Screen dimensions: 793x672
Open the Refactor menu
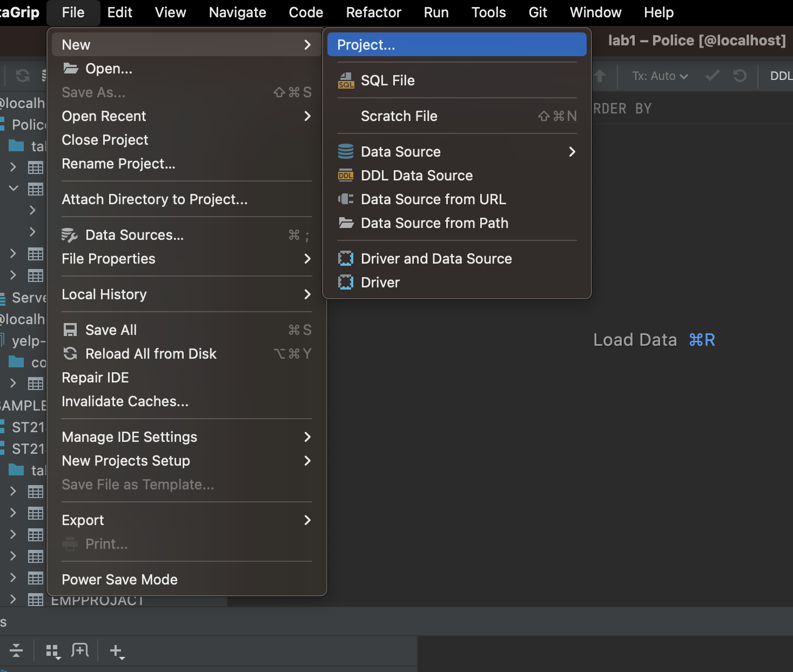coord(373,12)
